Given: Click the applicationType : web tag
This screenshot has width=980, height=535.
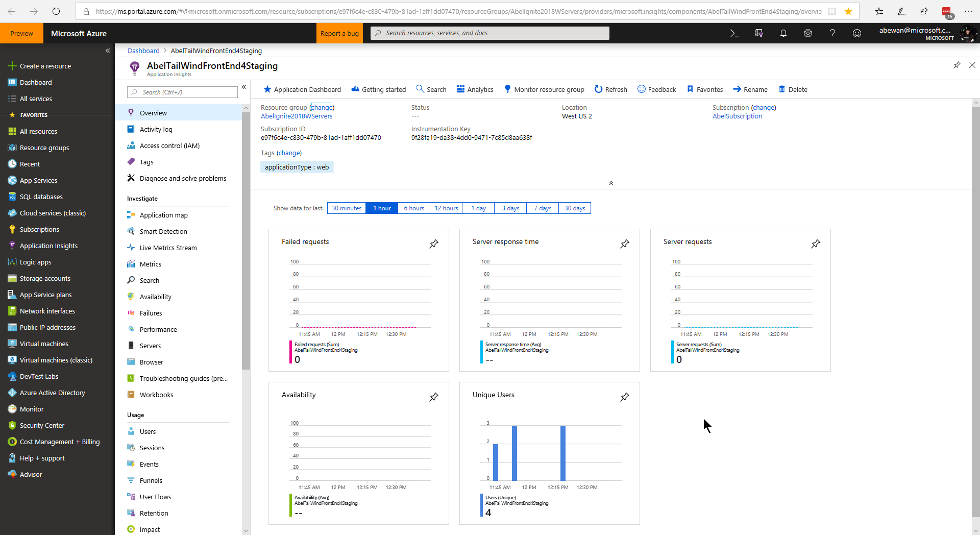Looking at the screenshot, I should coord(297,167).
